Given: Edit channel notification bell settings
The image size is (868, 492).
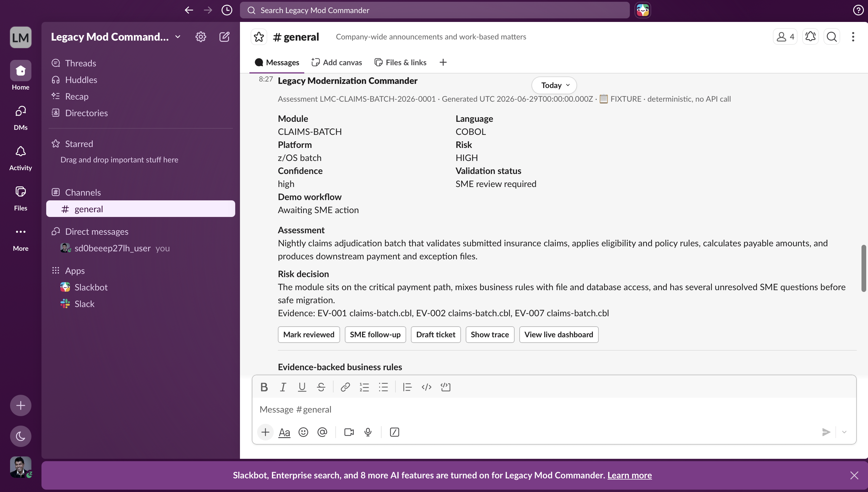Looking at the screenshot, I should 810,37.
